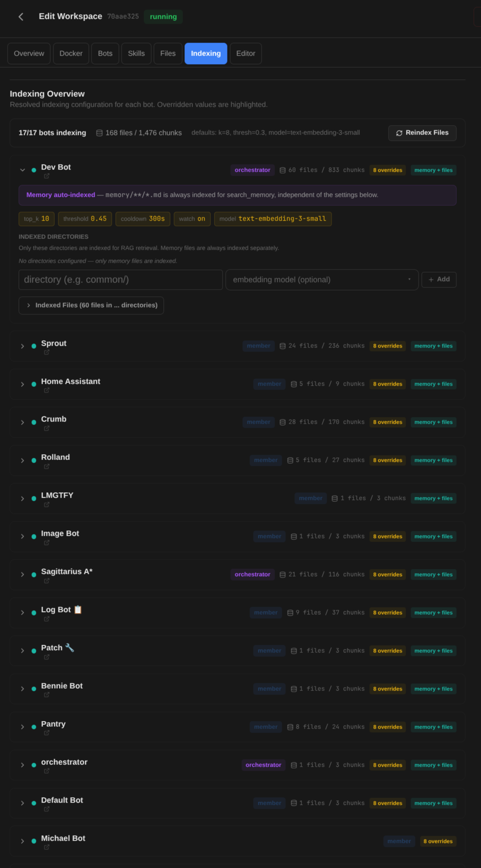This screenshot has height=868, width=481.
Task: Click the Reindex Files button
Action: [x=422, y=133]
